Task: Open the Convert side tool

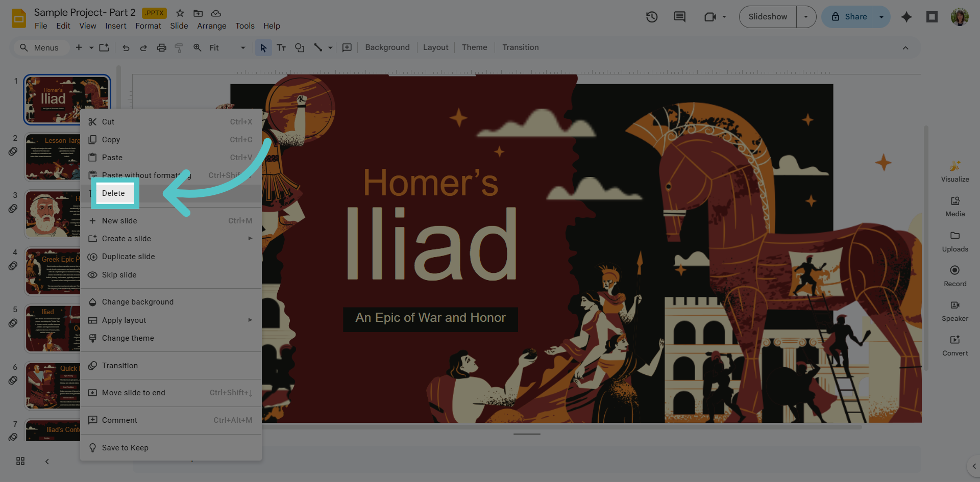Action: 955,345
